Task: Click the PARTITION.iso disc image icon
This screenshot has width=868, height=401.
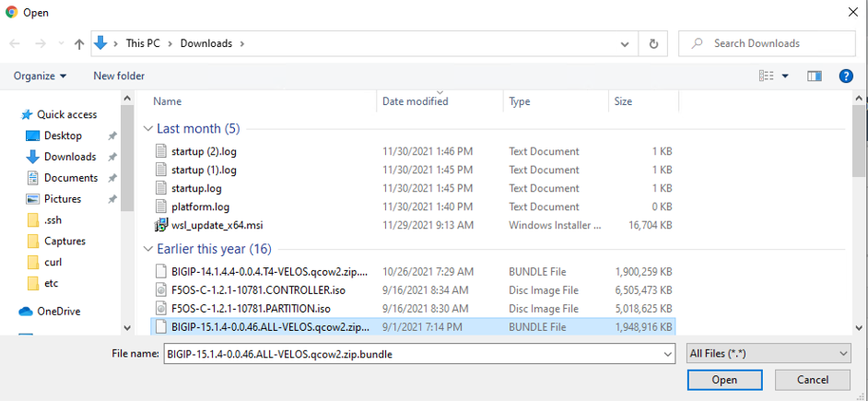Action: (160, 309)
